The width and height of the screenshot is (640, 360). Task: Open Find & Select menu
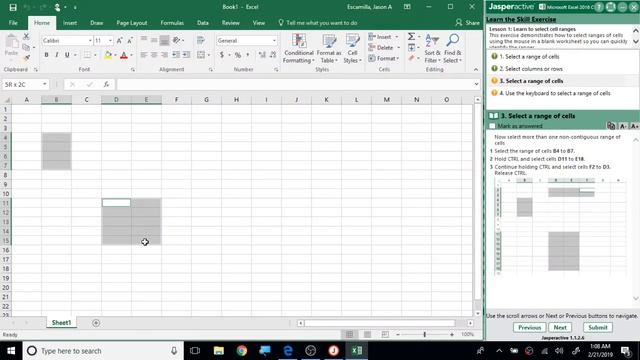pyautogui.click(x=452, y=49)
